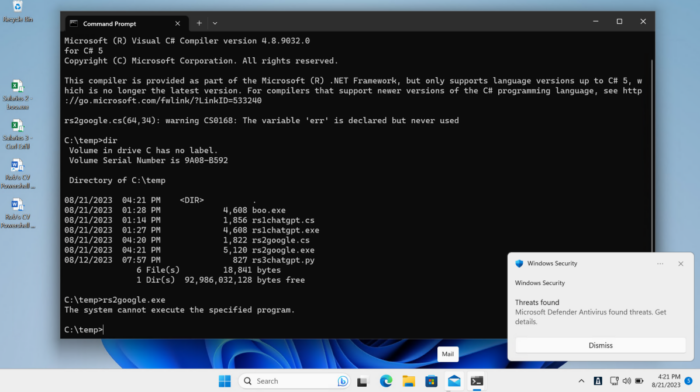Click the C:\temp> command prompt line
This screenshot has height=392, width=700.
[x=83, y=330]
